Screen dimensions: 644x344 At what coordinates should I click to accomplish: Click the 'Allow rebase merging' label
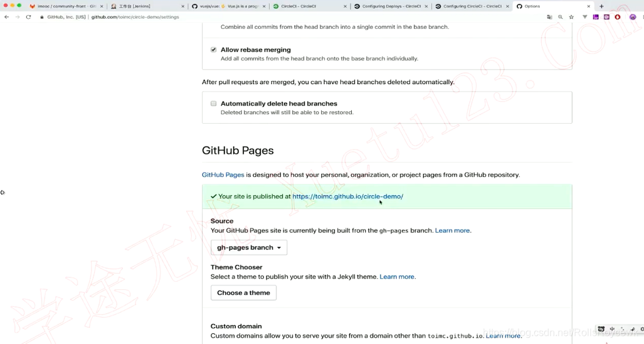(x=255, y=50)
